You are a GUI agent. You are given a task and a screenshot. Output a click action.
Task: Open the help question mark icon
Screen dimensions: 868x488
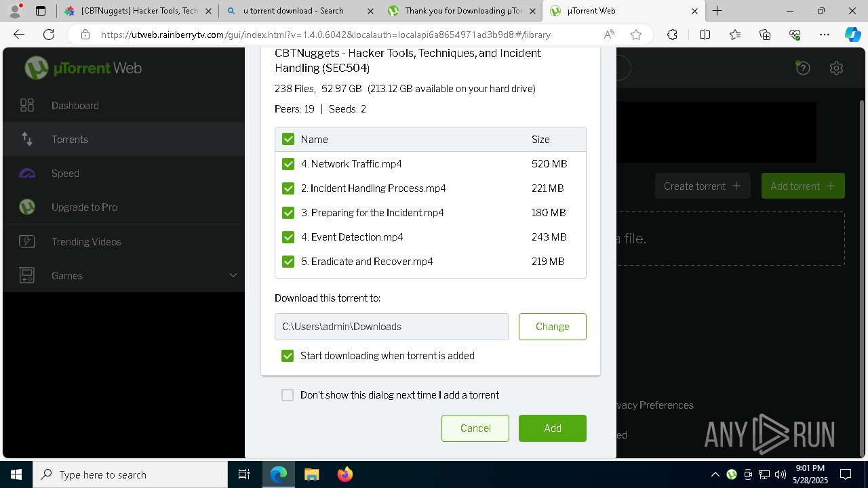pyautogui.click(x=803, y=68)
